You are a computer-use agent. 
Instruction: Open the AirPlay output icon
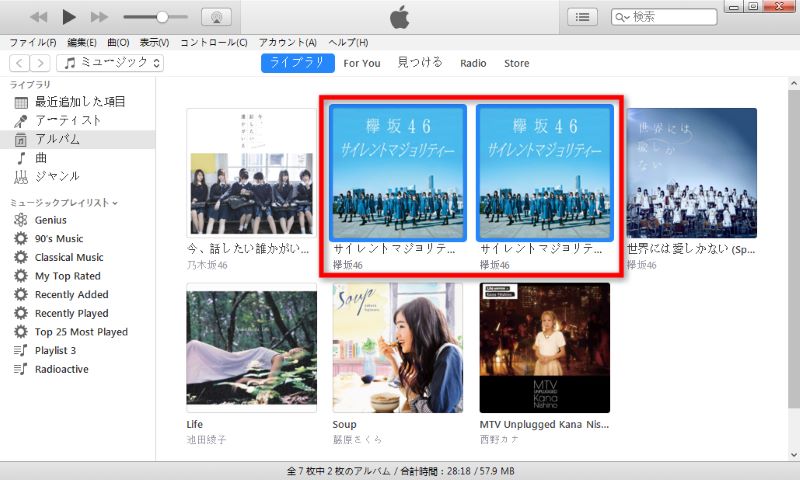213,17
